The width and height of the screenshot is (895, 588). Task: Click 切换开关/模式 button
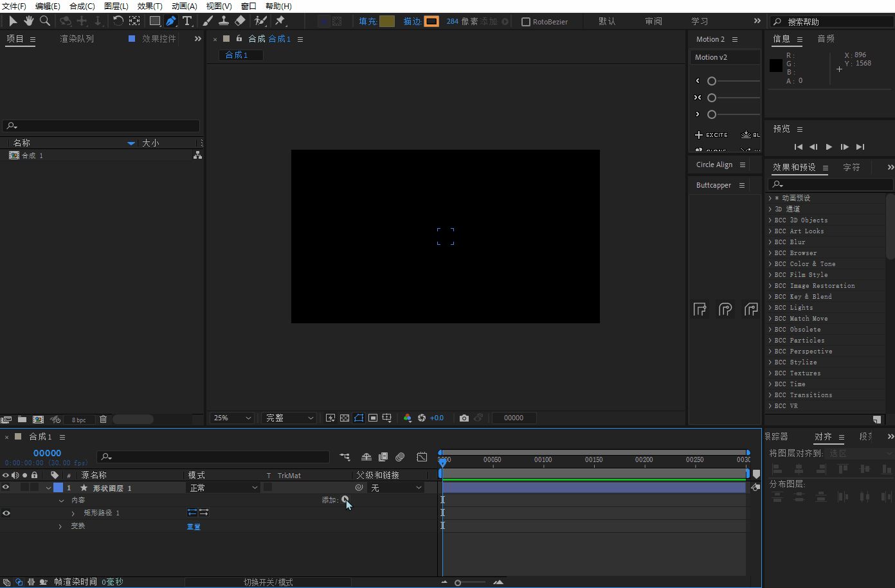click(x=268, y=582)
